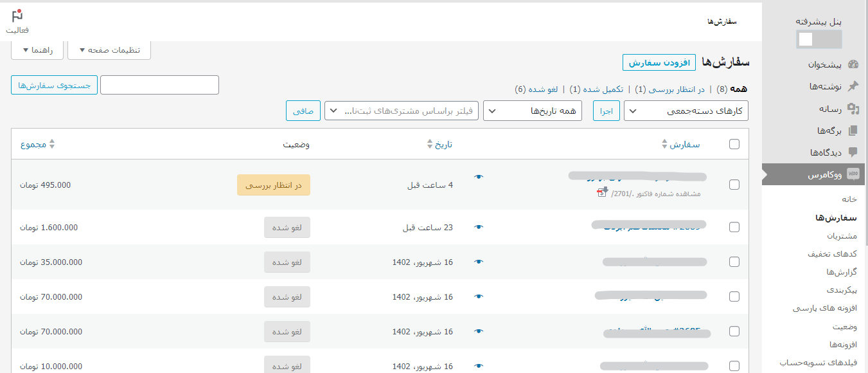Click the Dashboard (پیشخوان) gauge icon
This screenshot has height=373, width=868.
(x=853, y=64)
